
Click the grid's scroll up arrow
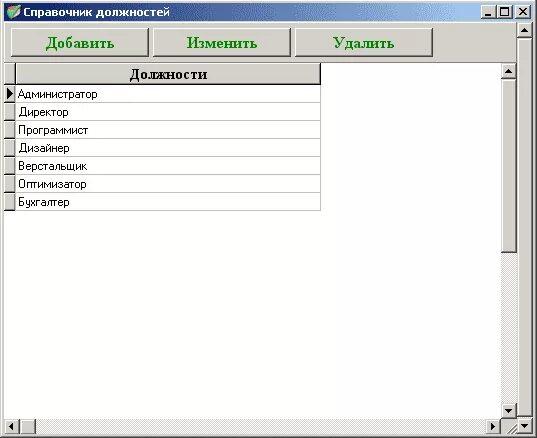(x=509, y=71)
